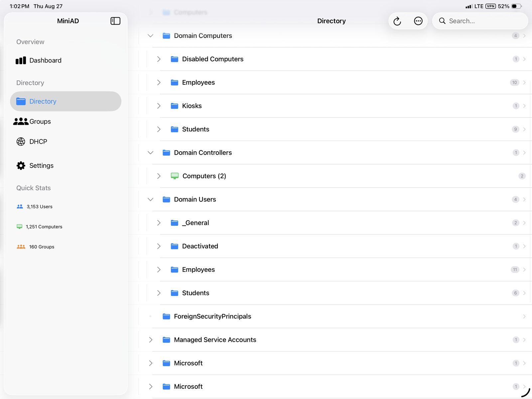Viewport: 532px width, 399px height.
Task: Expand the _General folder chevron
Action: point(159,223)
